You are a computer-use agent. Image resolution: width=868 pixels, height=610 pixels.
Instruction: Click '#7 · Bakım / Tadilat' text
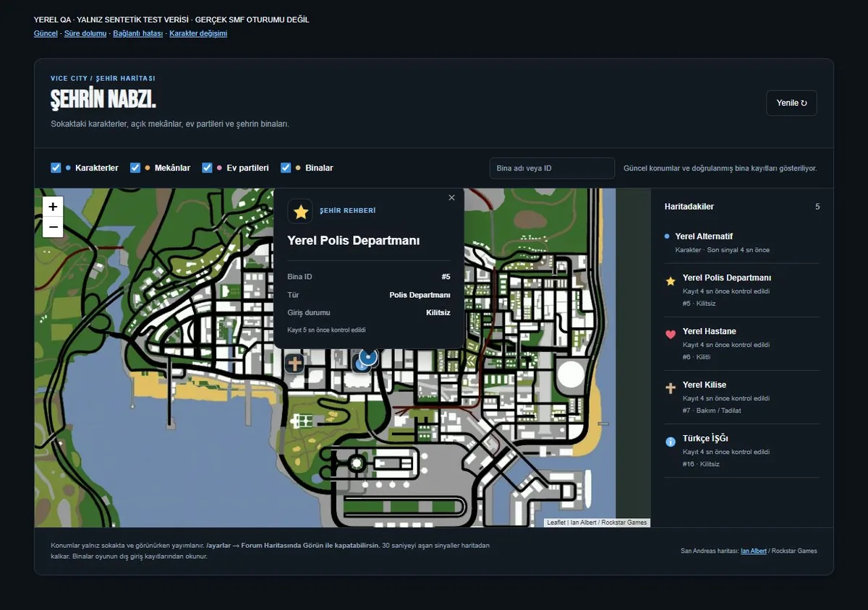[x=712, y=411]
